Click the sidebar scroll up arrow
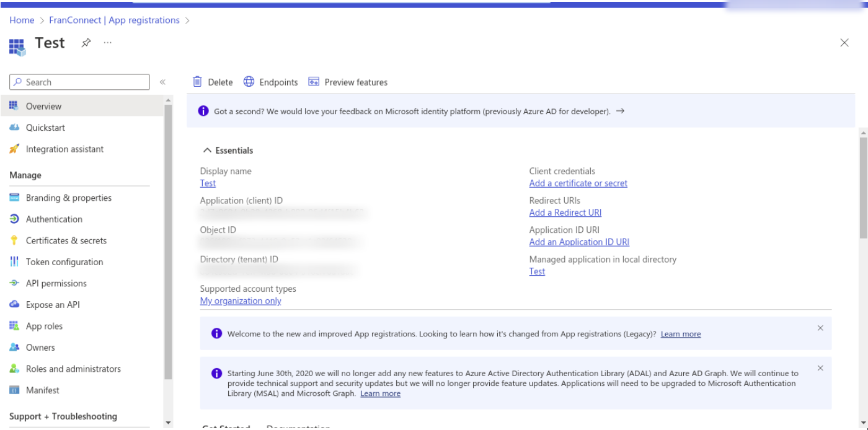This screenshot has width=868, height=430. point(168,100)
